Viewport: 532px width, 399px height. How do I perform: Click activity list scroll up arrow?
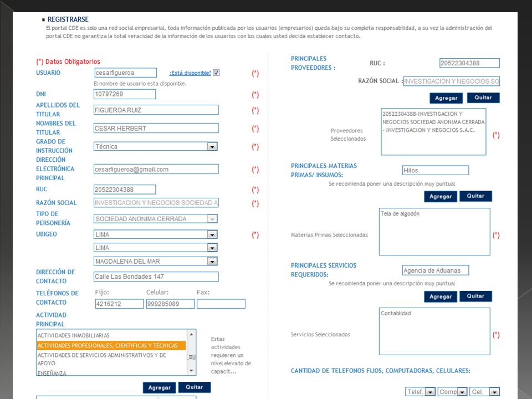(x=191, y=335)
